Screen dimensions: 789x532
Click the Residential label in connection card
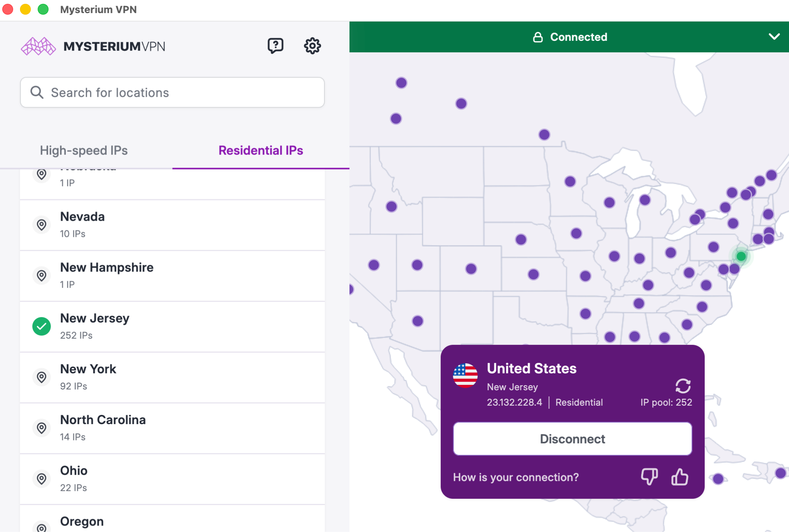579,402
